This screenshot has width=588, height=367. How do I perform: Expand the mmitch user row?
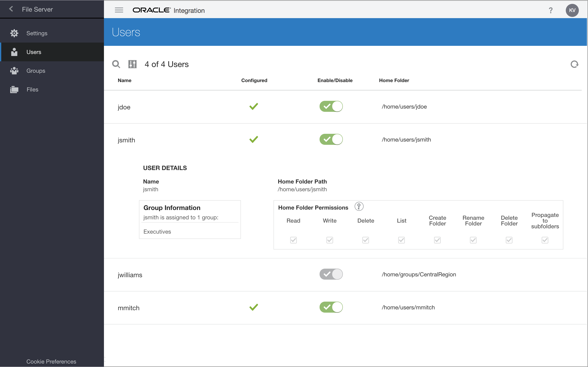click(x=128, y=308)
